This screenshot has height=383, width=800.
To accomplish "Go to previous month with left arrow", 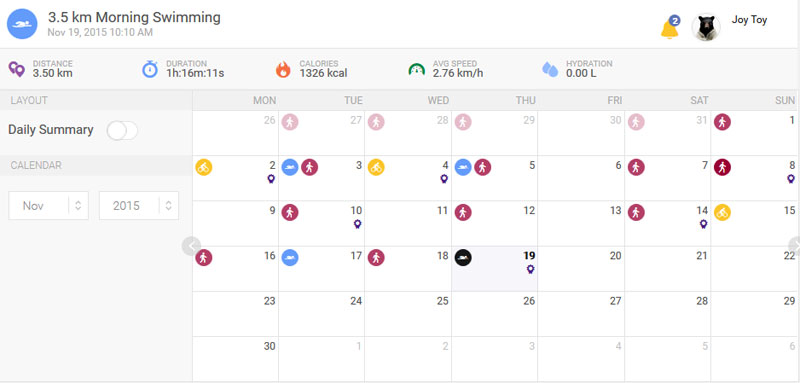I will click(191, 246).
